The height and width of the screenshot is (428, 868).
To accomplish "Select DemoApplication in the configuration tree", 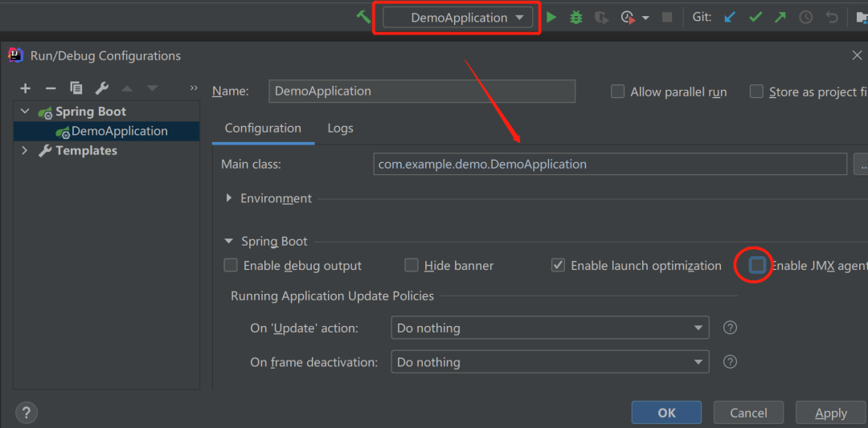I will (x=107, y=131).
